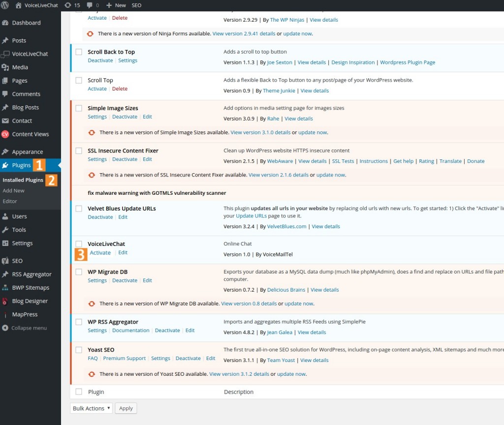
Task: Click the WordPress logo in admin bar
Action: (5, 5)
